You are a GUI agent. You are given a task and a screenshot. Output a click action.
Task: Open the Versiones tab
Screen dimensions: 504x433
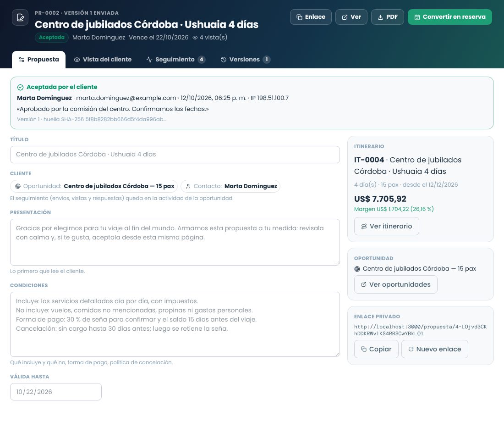coord(245,60)
